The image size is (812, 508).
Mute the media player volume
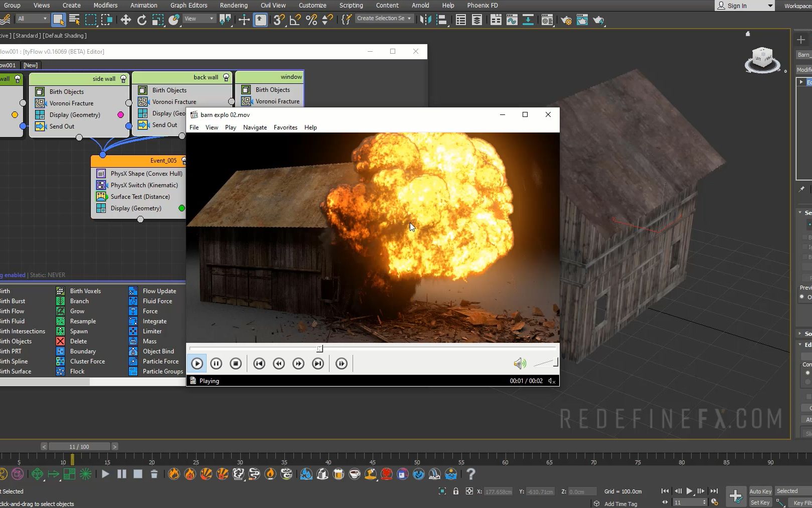(x=519, y=363)
